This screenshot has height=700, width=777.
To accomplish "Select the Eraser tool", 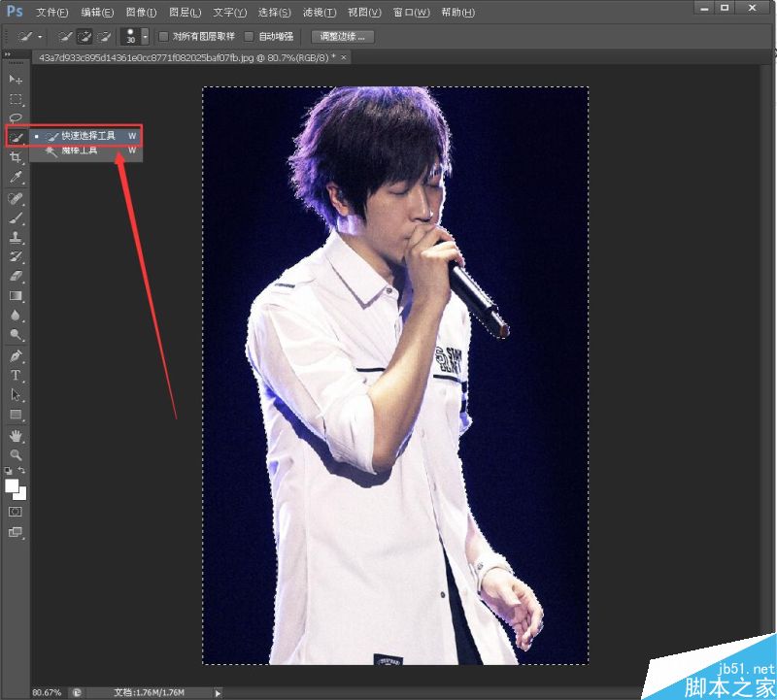I will point(16,276).
